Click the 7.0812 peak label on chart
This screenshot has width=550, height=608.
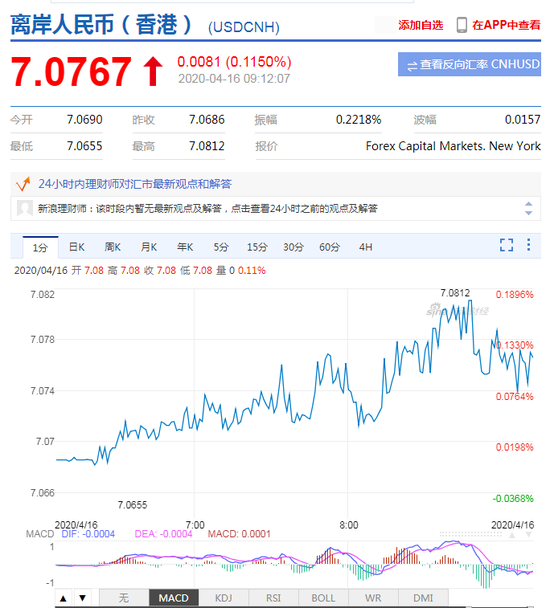click(x=455, y=293)
